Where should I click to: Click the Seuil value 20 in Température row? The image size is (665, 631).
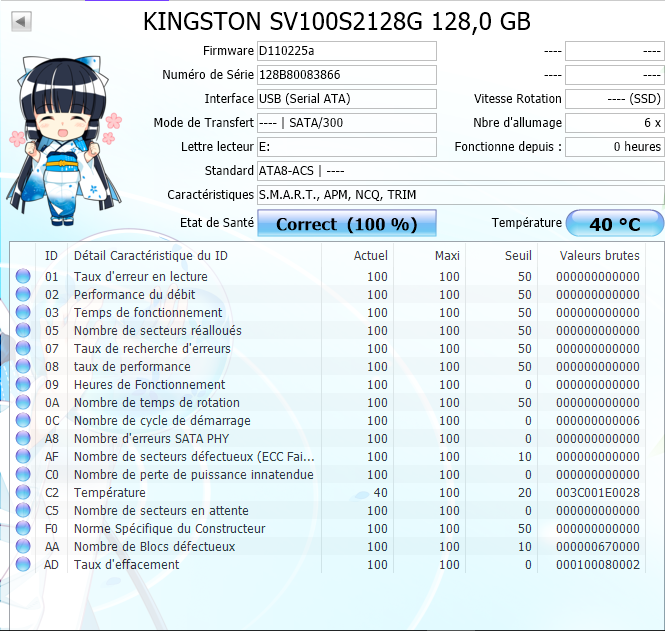(525, 493)
